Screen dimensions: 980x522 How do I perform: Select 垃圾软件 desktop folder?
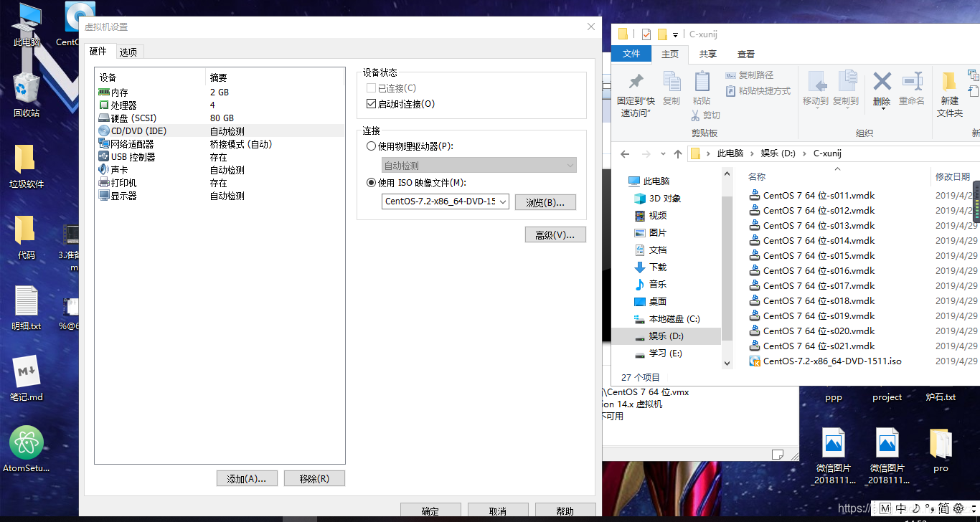[x=27, y=166]
